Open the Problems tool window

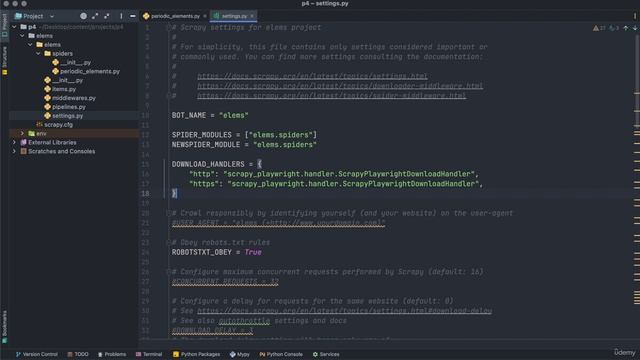click(112, 354)
